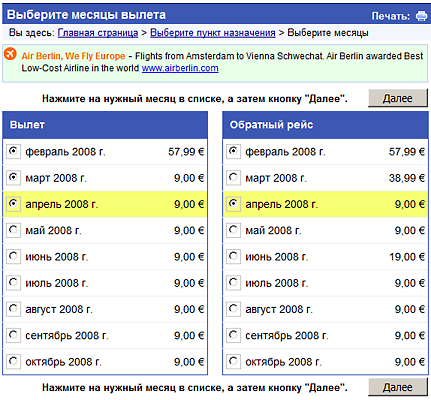Select октябрь 2008 departure radio button
Screen dimensions: 431x400
click(13, 361)
